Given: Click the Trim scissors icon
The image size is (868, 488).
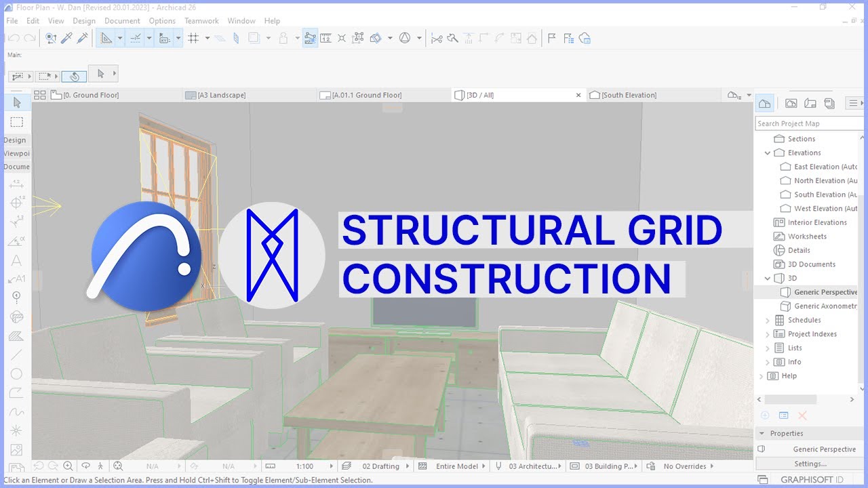Looking at the screenshot, I should 437,39.
